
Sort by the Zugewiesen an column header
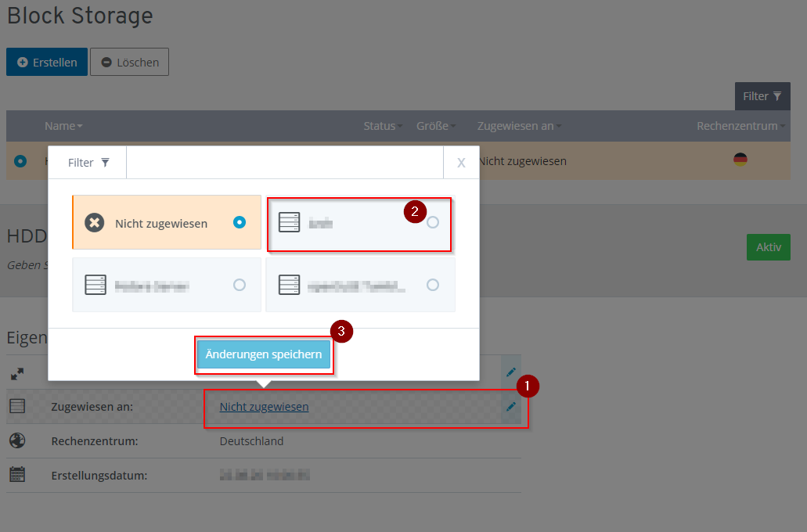click(x=519, y=126)
